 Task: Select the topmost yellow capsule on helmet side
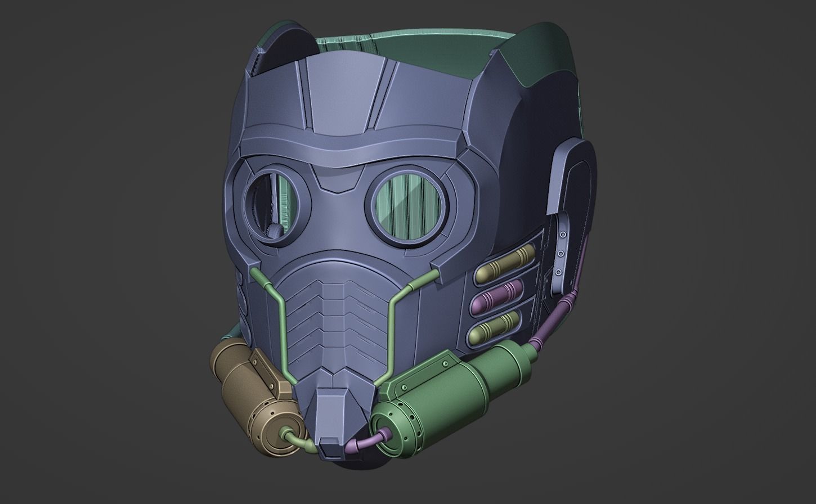click(504, 265)
